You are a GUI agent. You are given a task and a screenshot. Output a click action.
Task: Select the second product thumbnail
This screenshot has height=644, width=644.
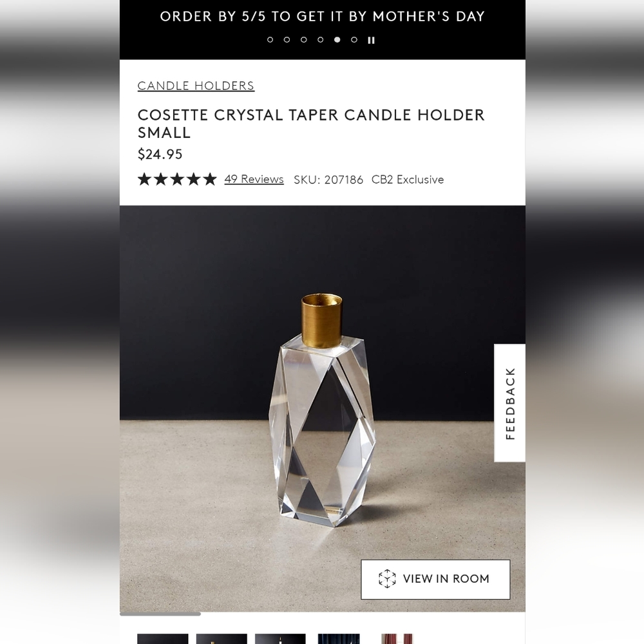222,639
